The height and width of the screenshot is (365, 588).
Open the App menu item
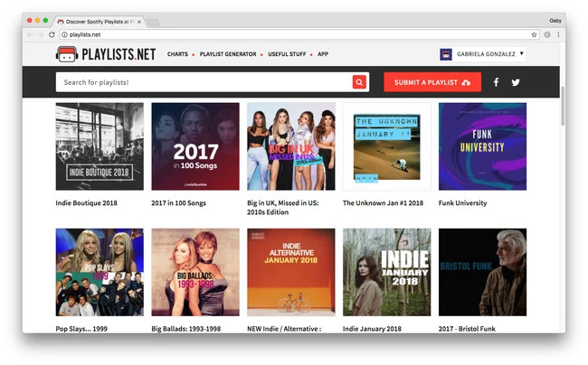[x=323, y=54]
